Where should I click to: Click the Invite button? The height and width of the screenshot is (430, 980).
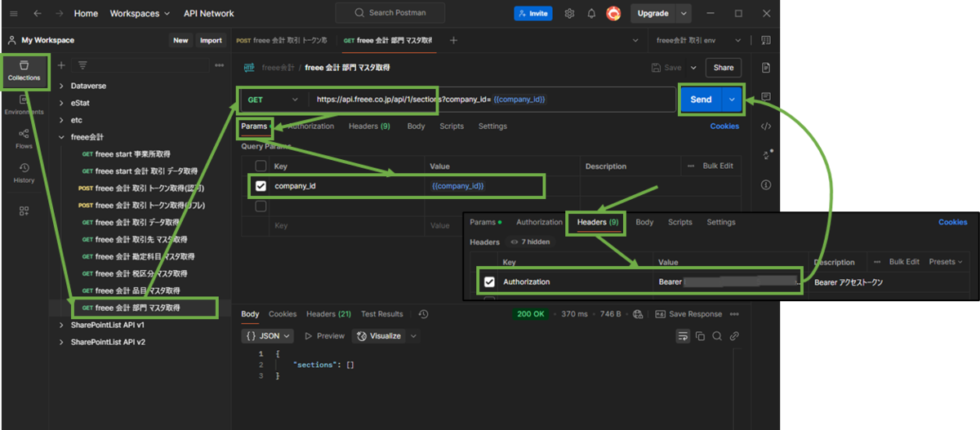(x=533, y=13)
